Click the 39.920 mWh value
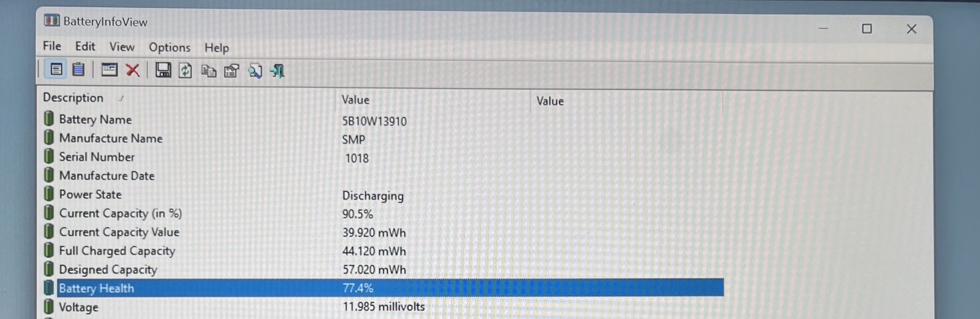 [374, 233]
